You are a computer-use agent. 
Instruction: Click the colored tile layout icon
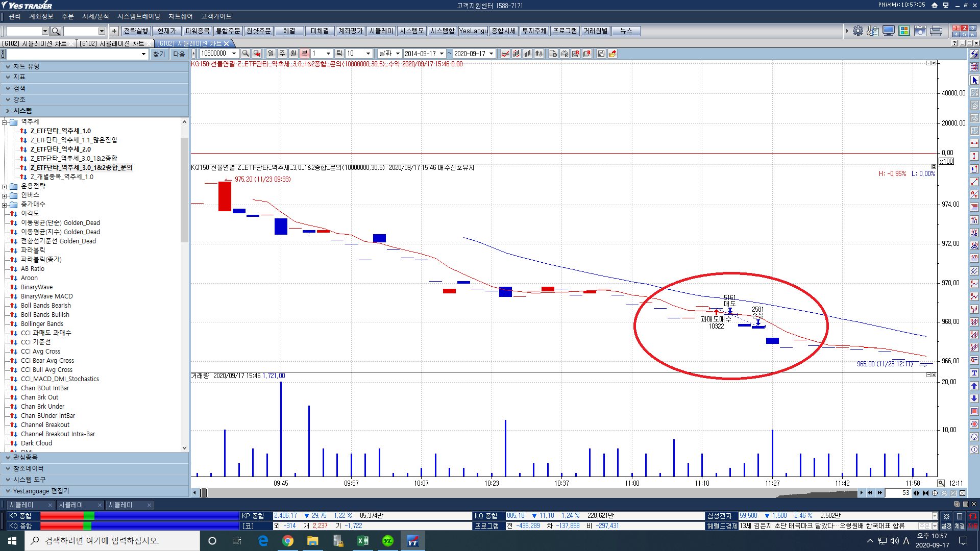click(904, 31)
